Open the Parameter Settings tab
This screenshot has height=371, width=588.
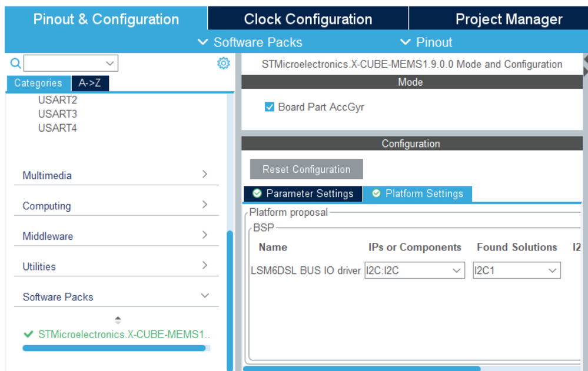tap(303, 194)
